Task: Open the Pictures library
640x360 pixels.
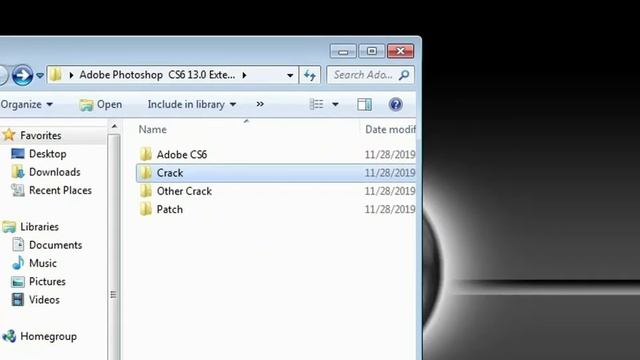Action: pos(47,282)
